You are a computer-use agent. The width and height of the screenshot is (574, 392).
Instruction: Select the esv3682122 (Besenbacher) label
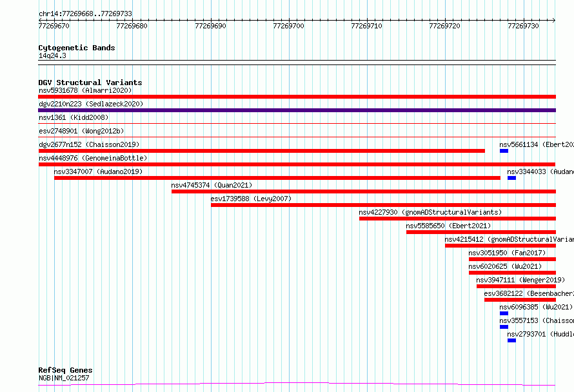tap(529, 293)
